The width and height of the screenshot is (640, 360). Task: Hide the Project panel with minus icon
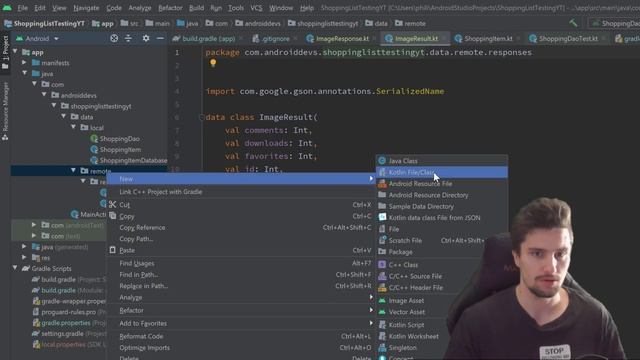160,38
